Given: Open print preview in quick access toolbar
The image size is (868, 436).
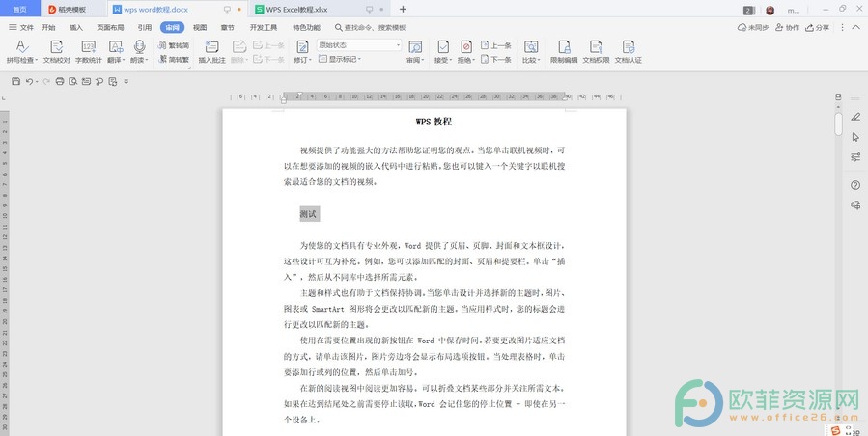Looking at the screenshot, I should click(x=73, y=81).
